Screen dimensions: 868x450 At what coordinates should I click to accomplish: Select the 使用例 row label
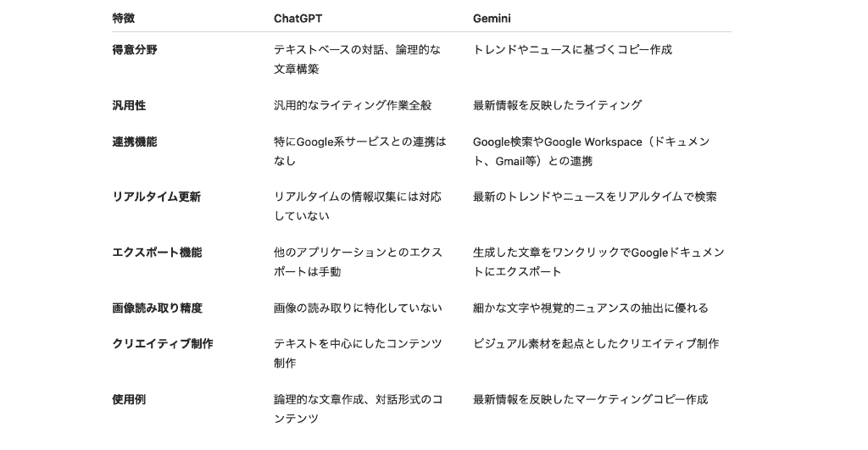pos(129,399)
